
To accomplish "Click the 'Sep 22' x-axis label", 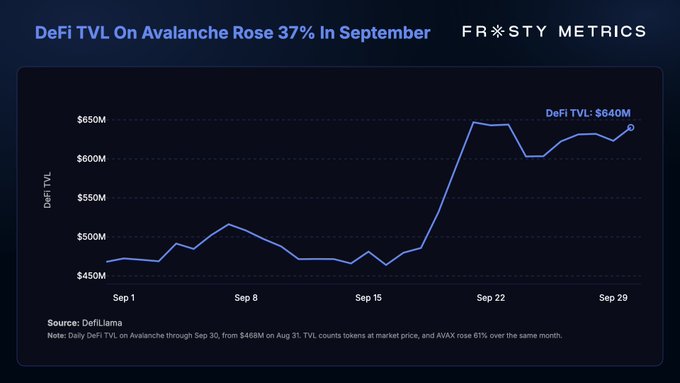I will tap(490, 298).
